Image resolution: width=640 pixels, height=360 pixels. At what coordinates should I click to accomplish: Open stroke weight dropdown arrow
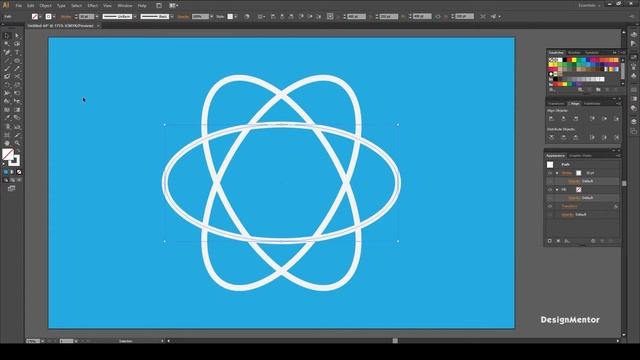coord(97,16)
